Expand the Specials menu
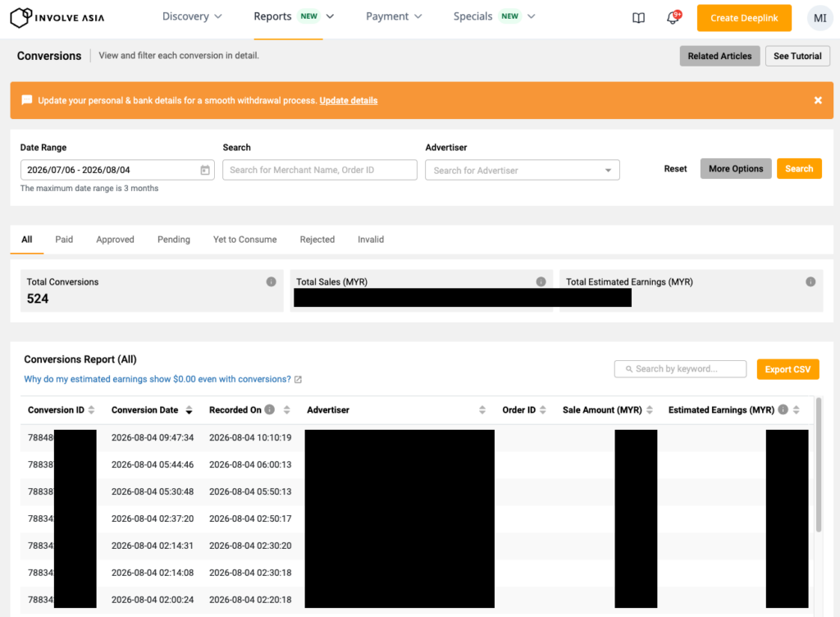 click(x=494, y=16)
